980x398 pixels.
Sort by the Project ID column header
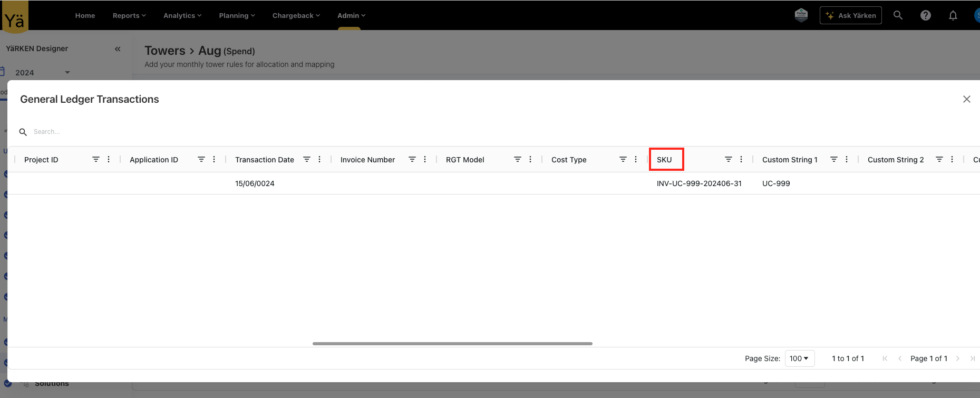pyautogui.click(x=41, y=160)
